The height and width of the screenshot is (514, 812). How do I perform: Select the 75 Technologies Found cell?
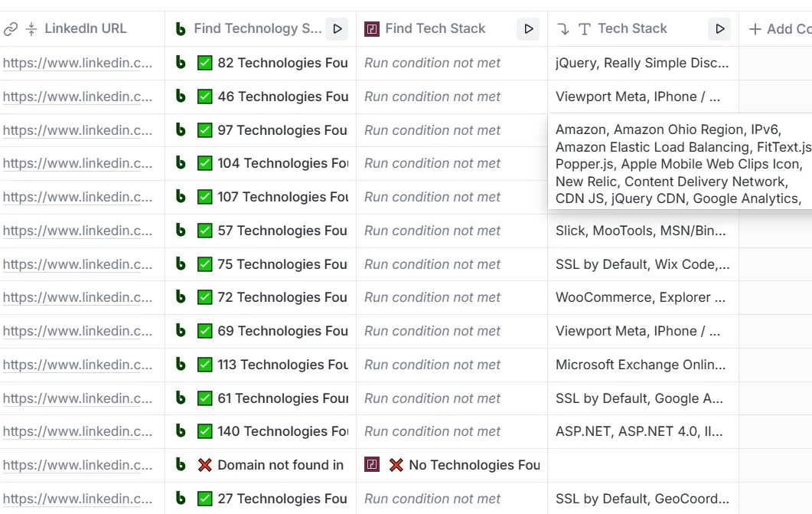pyautogui.click(x=260, y=264)
